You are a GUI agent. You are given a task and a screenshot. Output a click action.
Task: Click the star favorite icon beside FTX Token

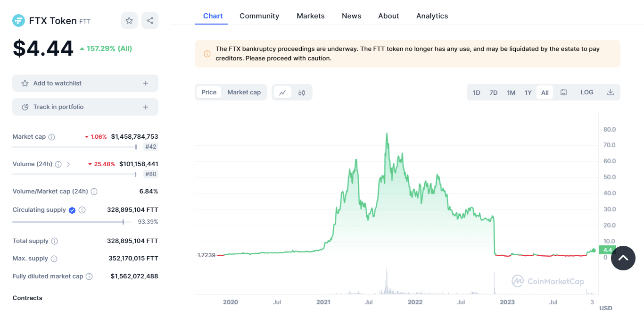[129, 21]
